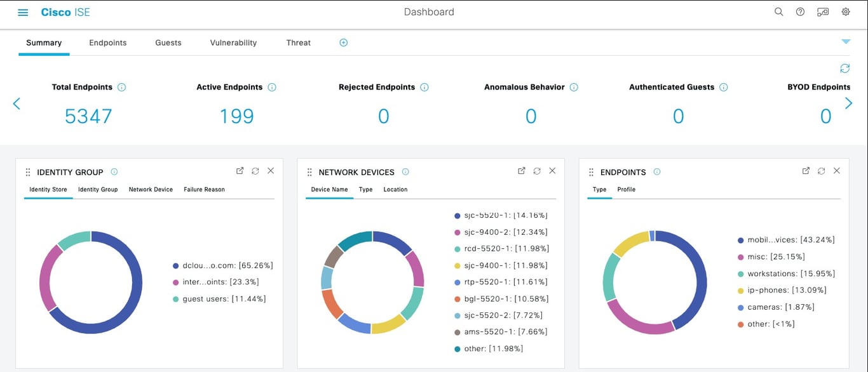Switch to the Vulnerability tab

tap(233, 43)
